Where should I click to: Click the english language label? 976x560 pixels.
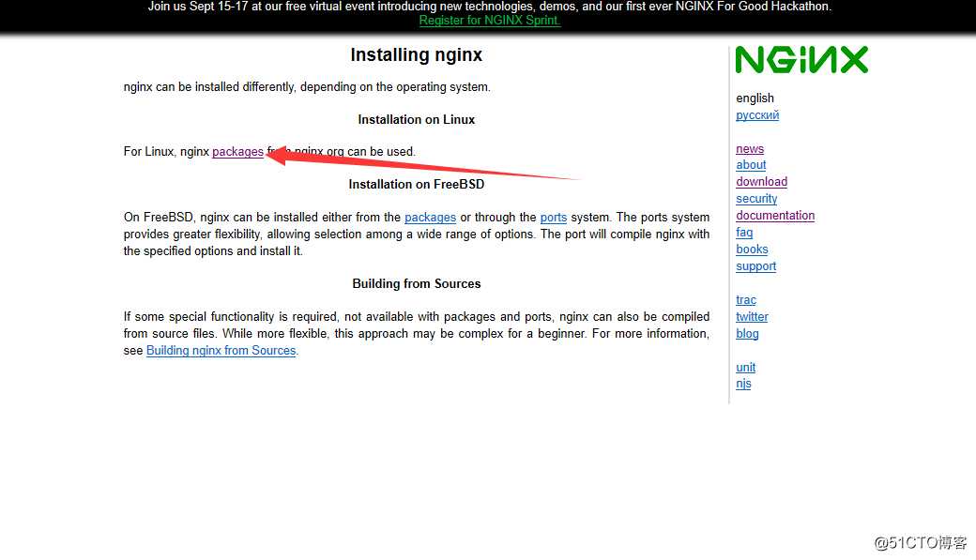pyautogui.click(x=755, y=98)
